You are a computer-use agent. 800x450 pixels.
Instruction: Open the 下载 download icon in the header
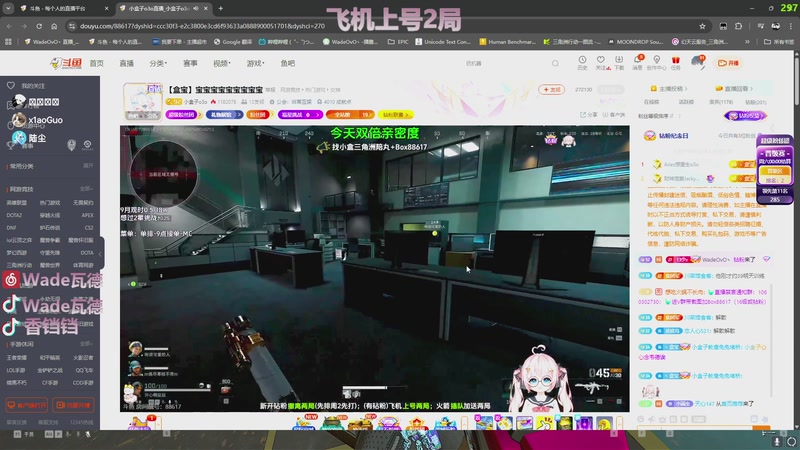coord(619,62)
